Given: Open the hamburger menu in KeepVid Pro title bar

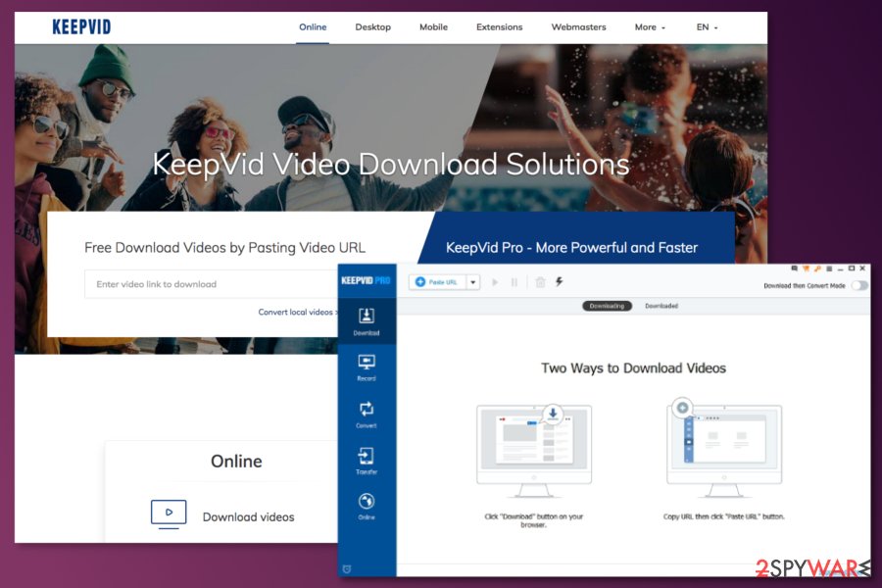Looking at the screenshot, I should 828,269.
